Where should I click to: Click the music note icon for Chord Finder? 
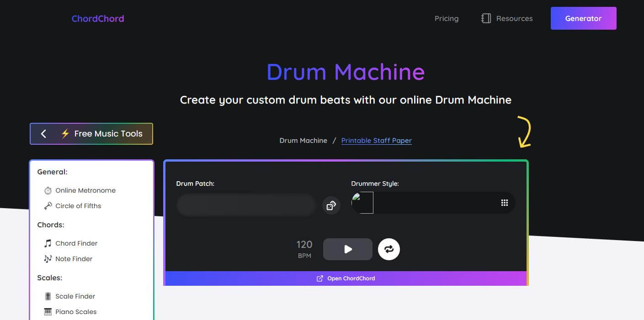pyautogui.click(x=48, y=243)
